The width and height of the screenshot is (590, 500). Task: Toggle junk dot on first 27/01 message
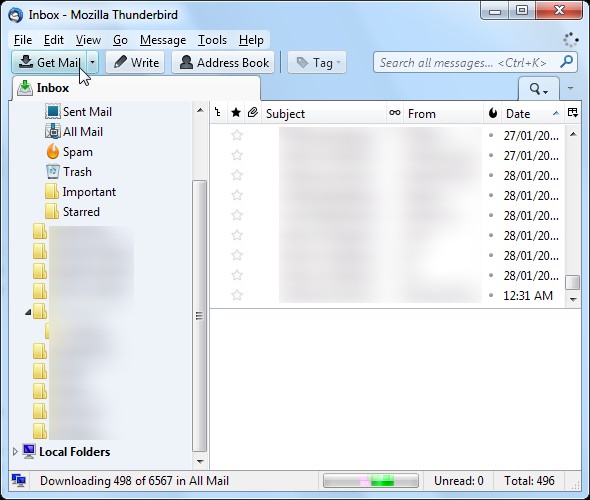click(491, 135)
